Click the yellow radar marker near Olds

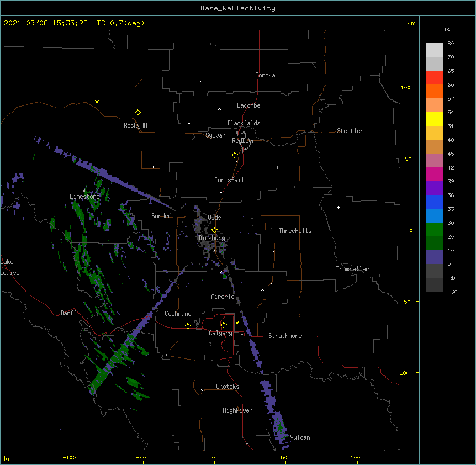(x=214, y=230)
